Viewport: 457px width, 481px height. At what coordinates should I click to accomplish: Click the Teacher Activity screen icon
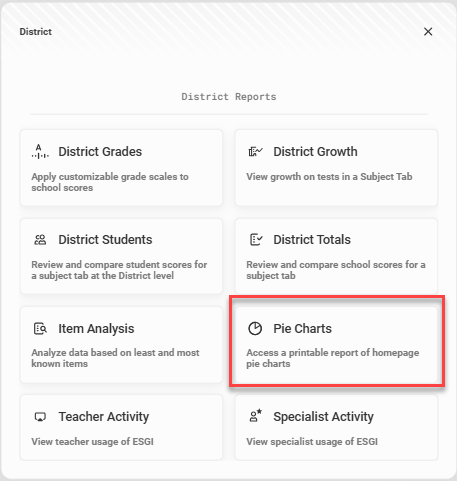(x=40, y=417)
